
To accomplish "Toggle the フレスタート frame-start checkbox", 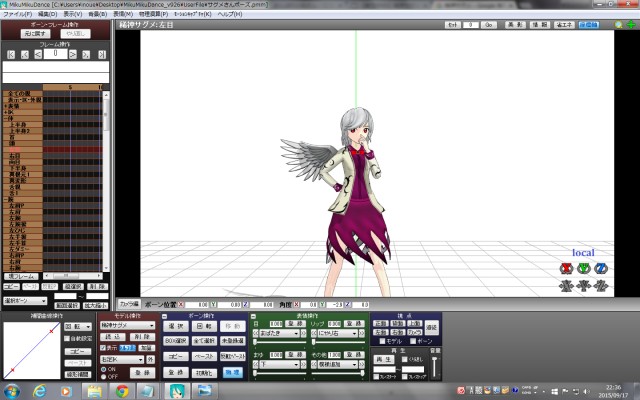I will point(376,377).
